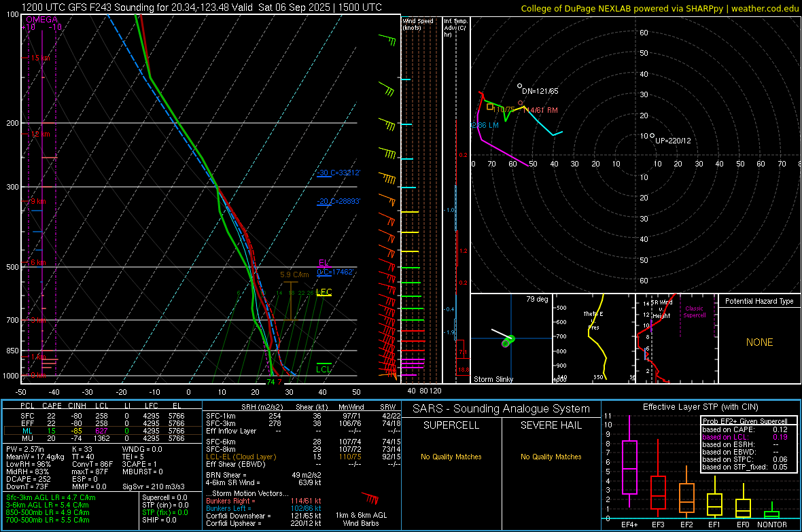Image resolution: width=802 pixels, height=532 pixels.
Task: Click the Prob EF2+ Given Supercell header
Action: tap(745, 421)
